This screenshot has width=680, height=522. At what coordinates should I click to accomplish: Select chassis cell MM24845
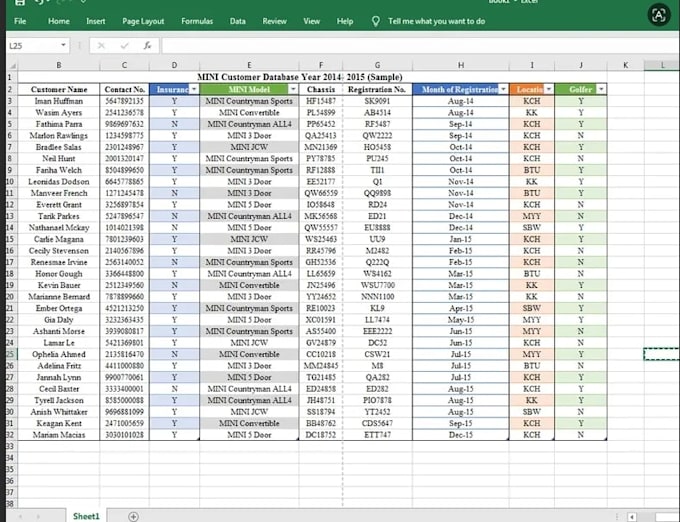[320, 366]
